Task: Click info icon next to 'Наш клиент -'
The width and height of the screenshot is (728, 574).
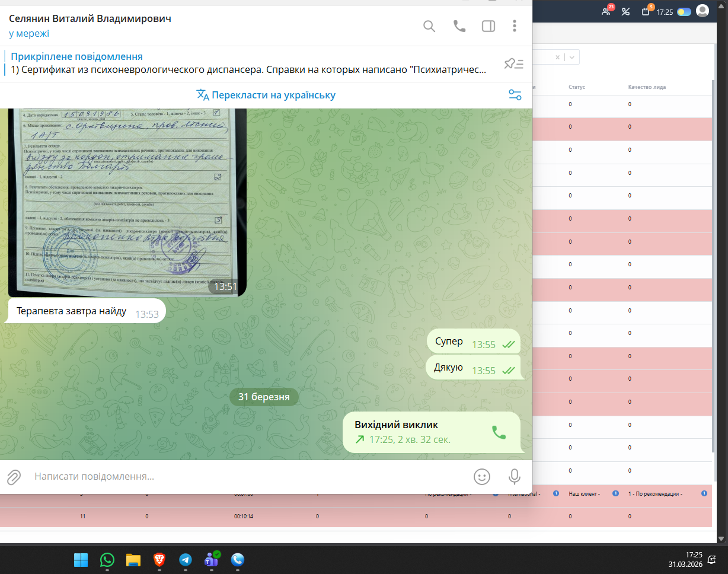Action: tap(615, 493)
